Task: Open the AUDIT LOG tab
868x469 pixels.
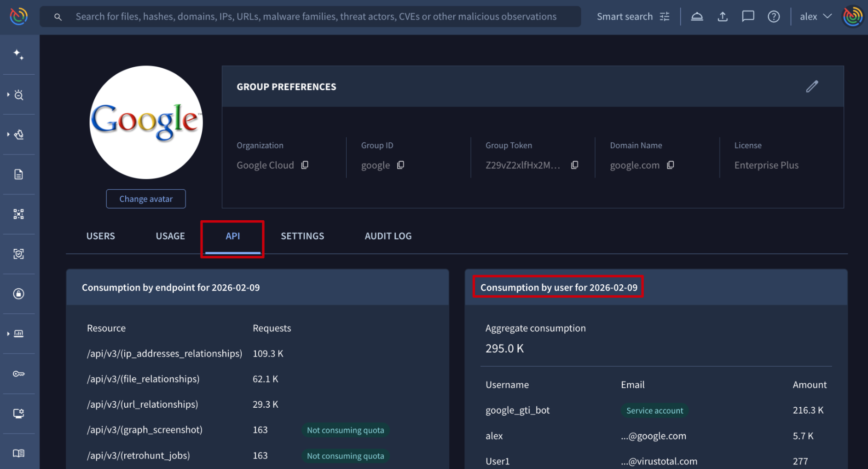Action: 388,236
